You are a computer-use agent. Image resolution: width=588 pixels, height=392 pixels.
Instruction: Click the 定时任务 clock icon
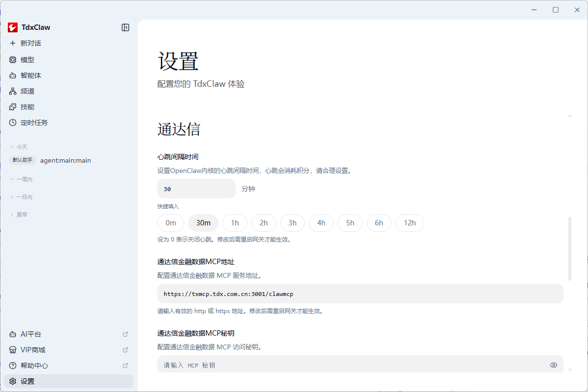pos(13,122)
